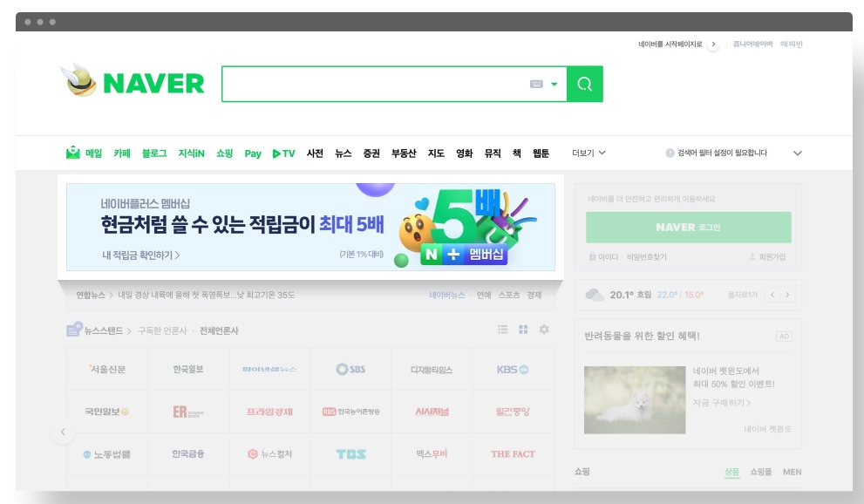The width and height of the screenshot is (864, 504).
Task: Open 쥬니어네이버 link
Action: point(752,44)
